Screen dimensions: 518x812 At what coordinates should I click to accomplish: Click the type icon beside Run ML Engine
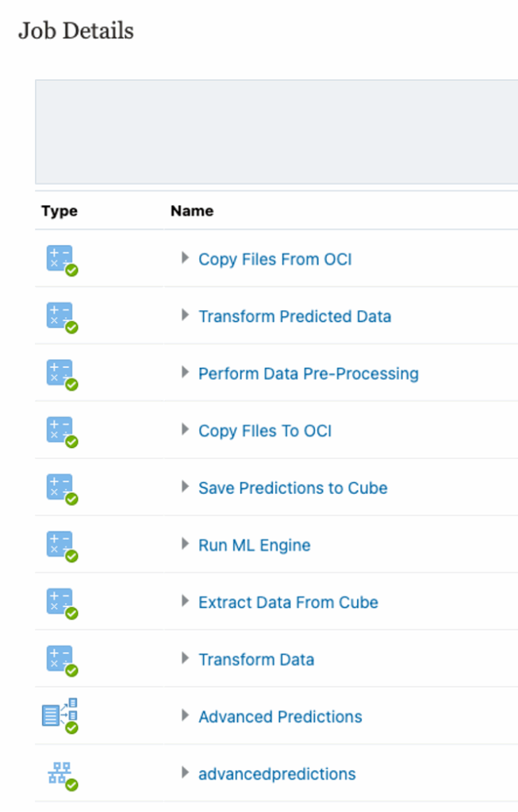click(x=60, y=545)
